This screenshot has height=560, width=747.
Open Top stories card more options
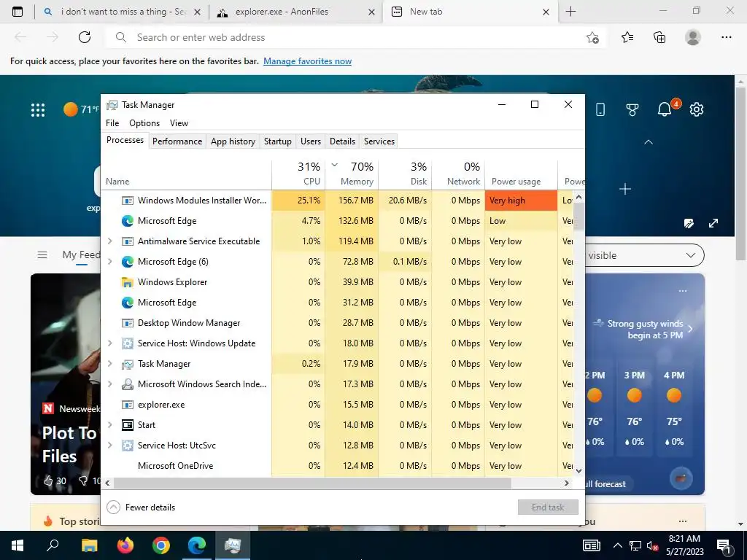(x=683, y=521)
